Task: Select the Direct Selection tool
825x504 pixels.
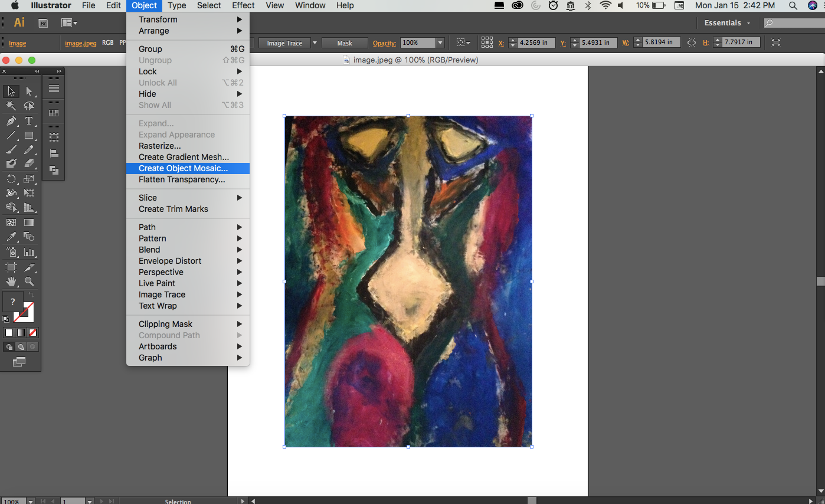Action: click(29, 91)
